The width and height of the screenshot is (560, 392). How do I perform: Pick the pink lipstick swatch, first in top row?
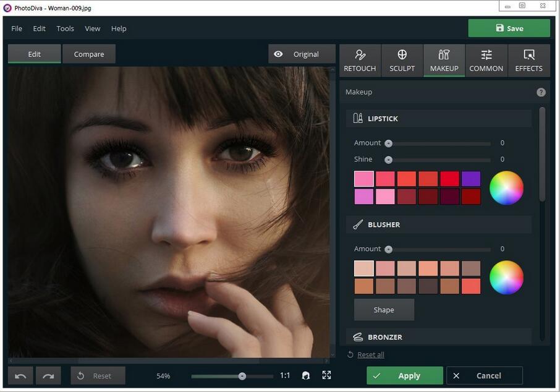pos(364,179)
